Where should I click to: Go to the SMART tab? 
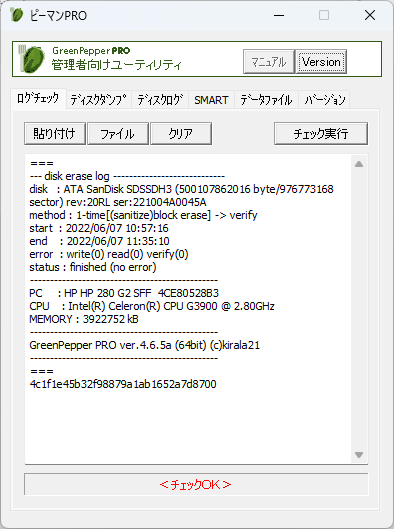pos(211,100)
